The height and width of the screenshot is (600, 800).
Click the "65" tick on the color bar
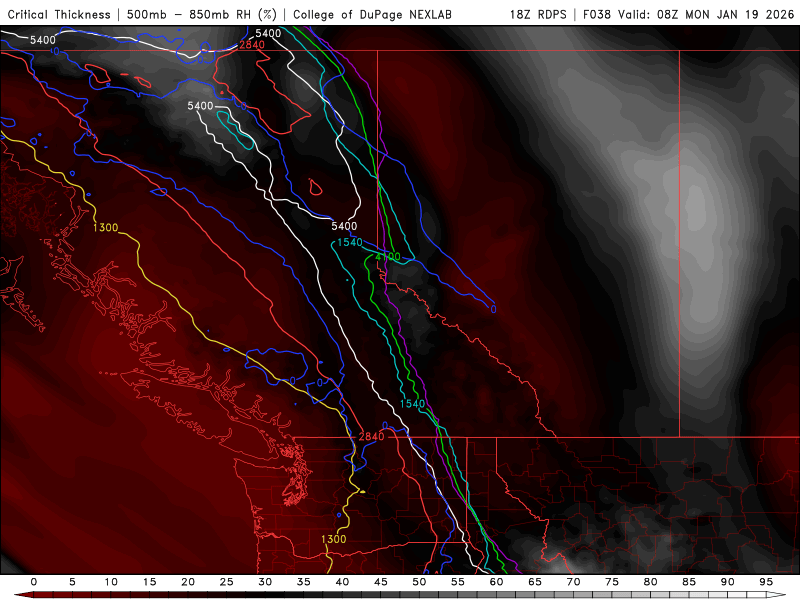(535, 582)
